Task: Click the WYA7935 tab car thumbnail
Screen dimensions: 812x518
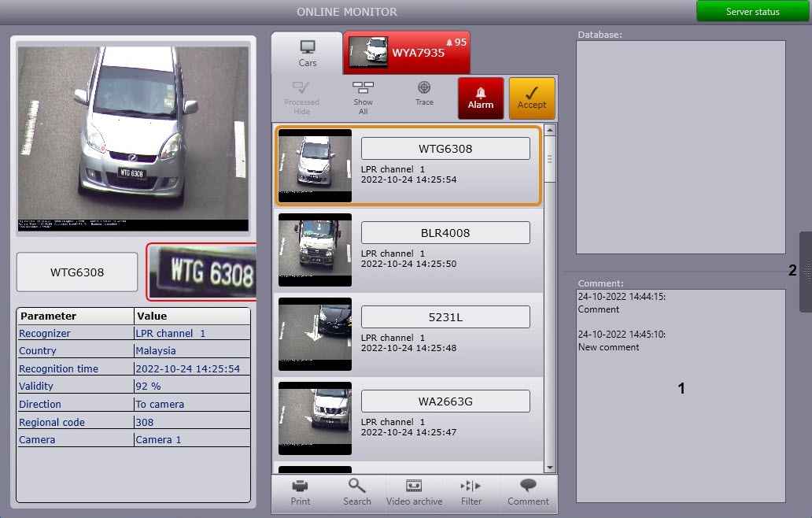Action: click(x=368, y=52)
